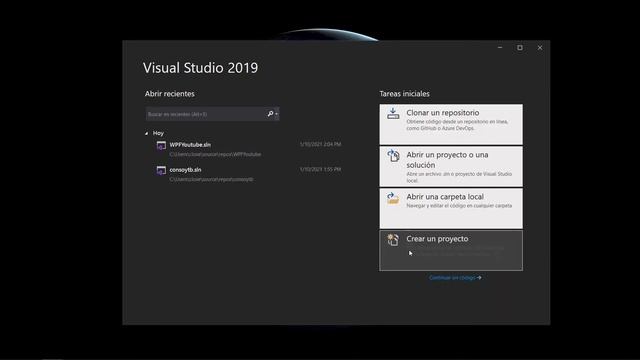Screen dimensions: 640x360
Task: Click the Hoy group label
Action: point(158,133)
